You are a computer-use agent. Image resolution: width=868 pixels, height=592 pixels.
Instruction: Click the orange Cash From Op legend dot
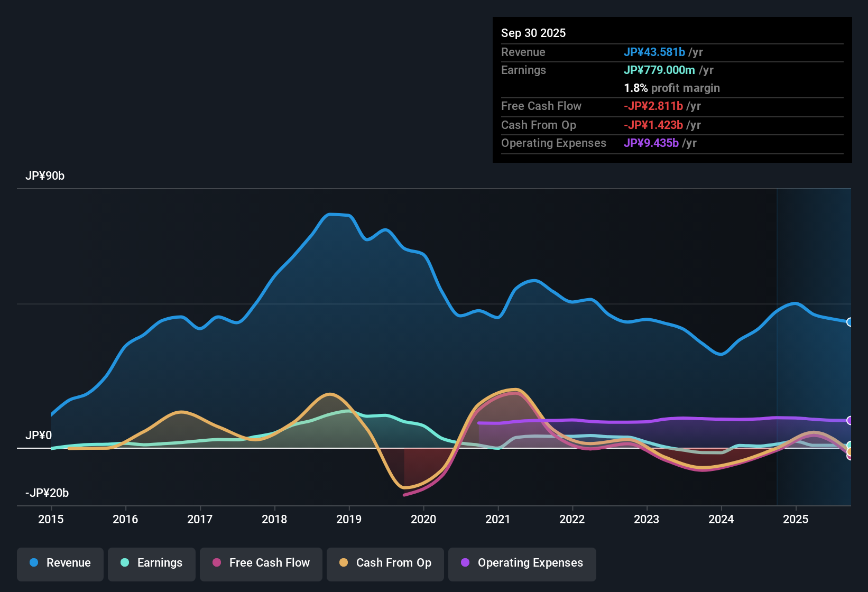pos(344,563)
